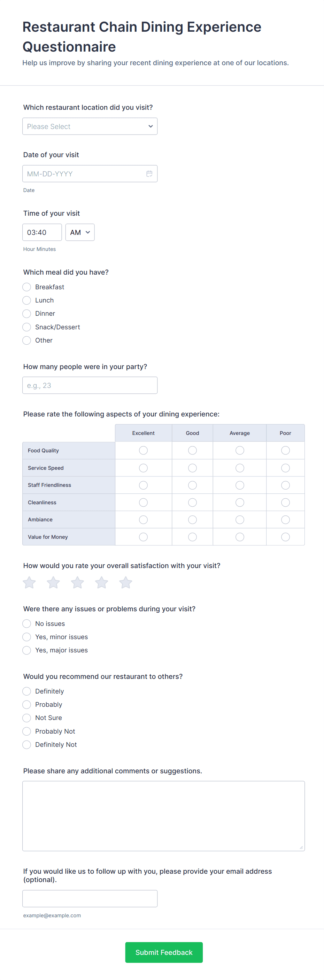Screen dimensions: 324x980
Task: Mark Service Speed as Good
Action: point(192,468)
